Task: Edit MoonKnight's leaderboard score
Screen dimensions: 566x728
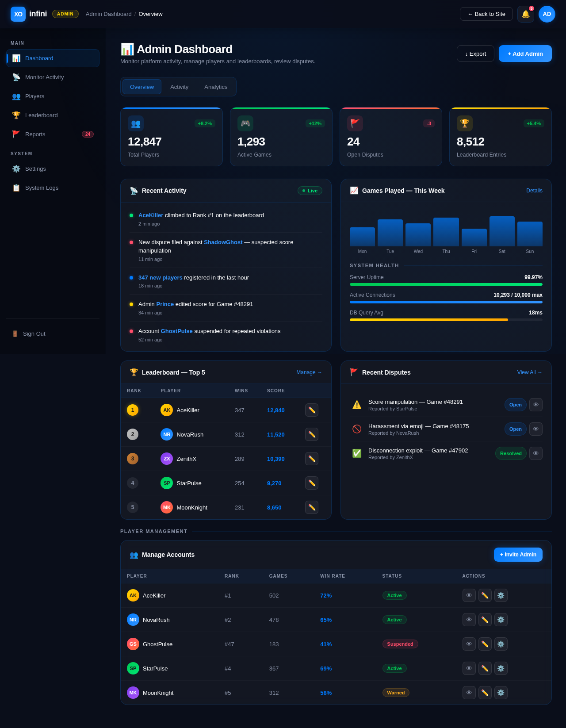Action: (x=312, y=507)
